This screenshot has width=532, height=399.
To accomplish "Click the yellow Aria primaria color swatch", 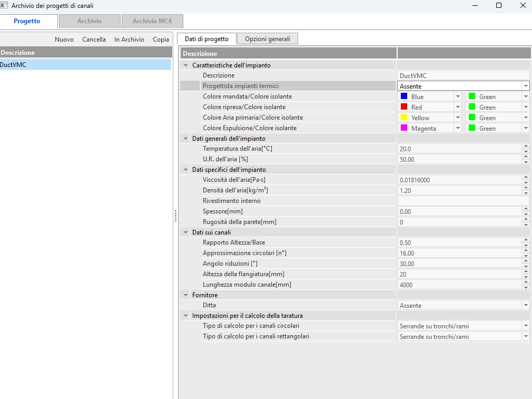I will tap(404, 118).
